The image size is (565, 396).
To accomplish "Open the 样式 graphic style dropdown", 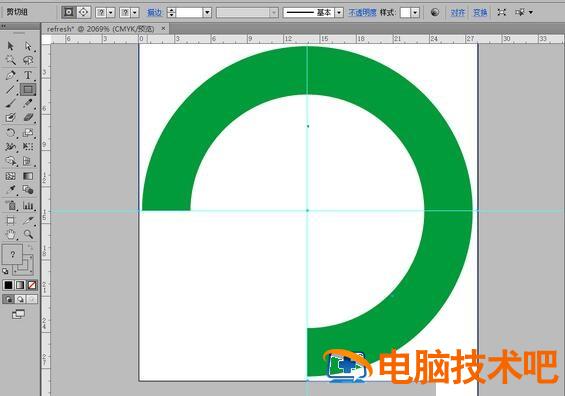I will pyautogui.click(x=415, y=13).
